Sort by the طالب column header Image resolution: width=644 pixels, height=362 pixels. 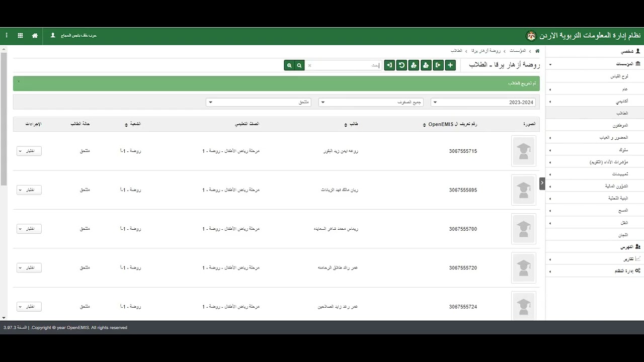(x=352, y=124)
